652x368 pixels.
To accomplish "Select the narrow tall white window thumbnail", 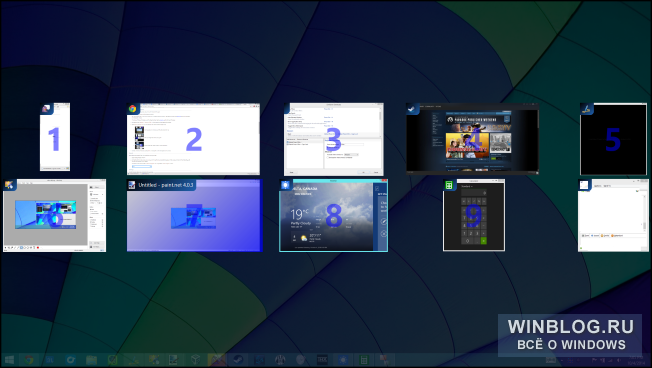I will tap(55, 137).
